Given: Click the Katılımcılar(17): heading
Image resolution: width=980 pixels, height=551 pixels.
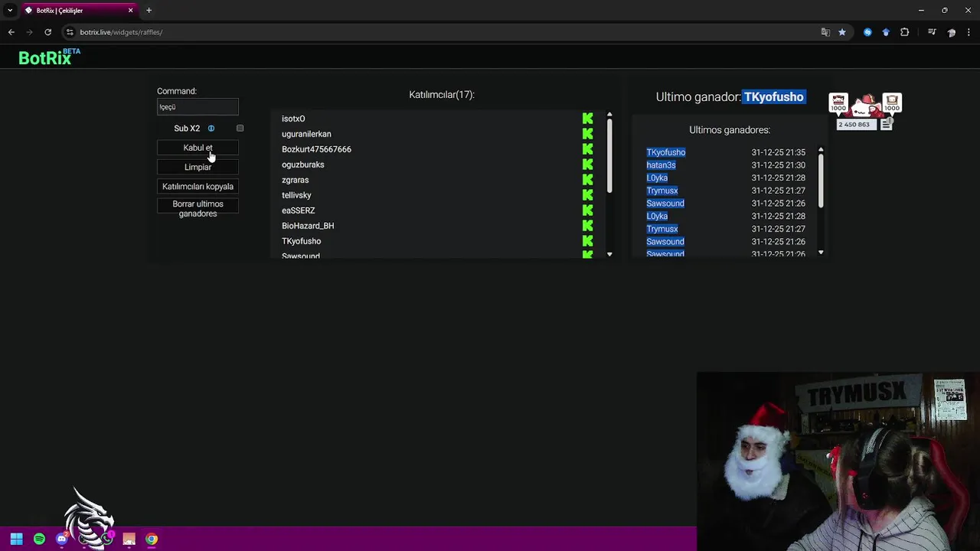Looking at the screenshot, I should pos(442,95).
